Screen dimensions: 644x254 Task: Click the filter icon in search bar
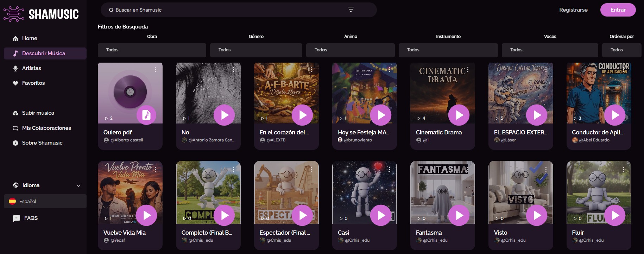click(351, 9)
